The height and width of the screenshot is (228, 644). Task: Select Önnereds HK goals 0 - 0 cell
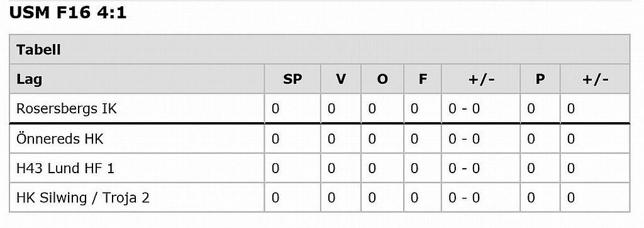[481, 139]
